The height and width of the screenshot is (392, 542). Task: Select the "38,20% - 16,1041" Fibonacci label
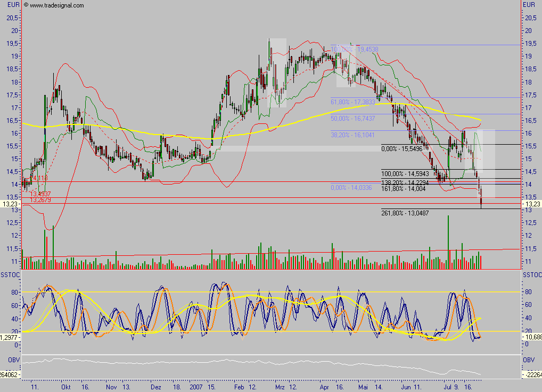[353, 135]
